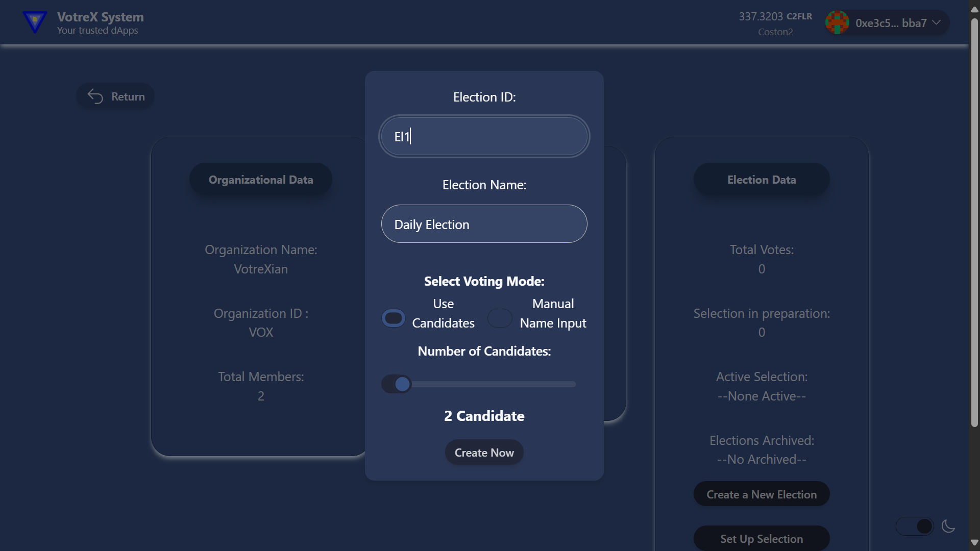Click the Election ID input field
The width and height of the screenshot is (980, 551).
click(484, 137)
